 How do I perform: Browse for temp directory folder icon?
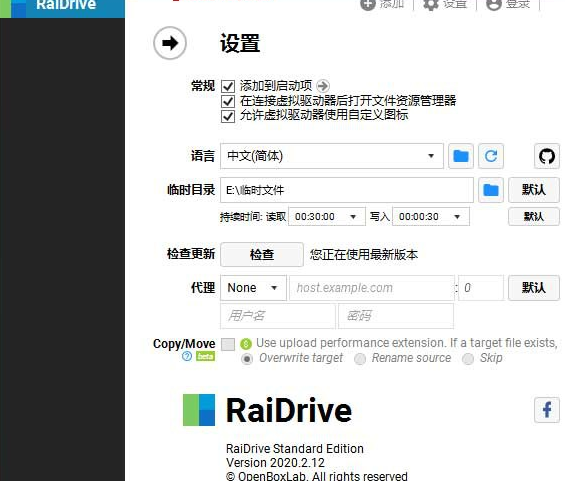pos(491,190)
